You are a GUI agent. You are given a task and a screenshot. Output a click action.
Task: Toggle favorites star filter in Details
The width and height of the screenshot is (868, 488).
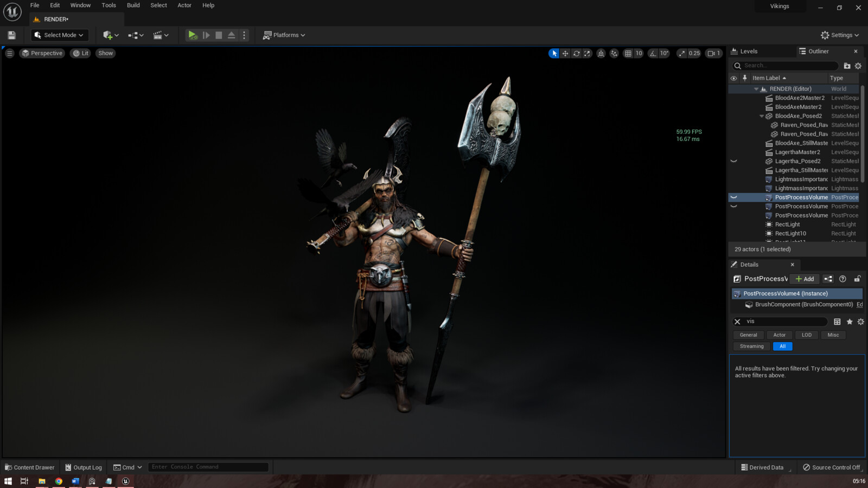coord(850,322)
